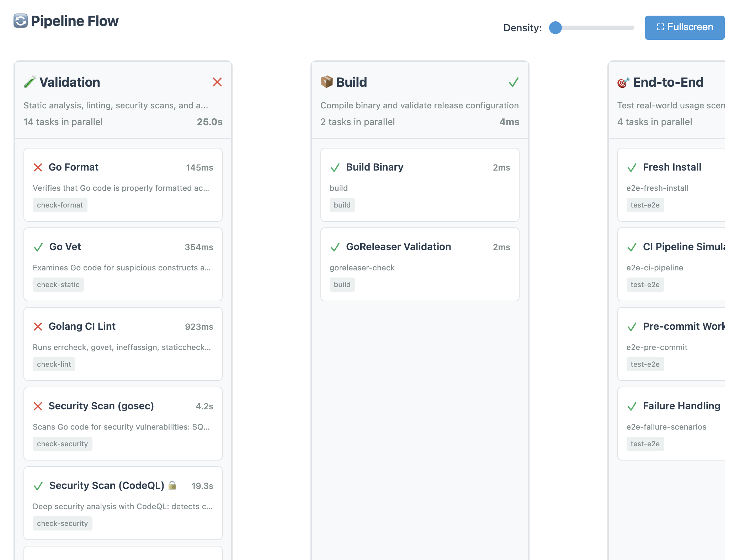Click the 923ms Golang CI Lint duration
Screen dimensions: 734x560
199,327
